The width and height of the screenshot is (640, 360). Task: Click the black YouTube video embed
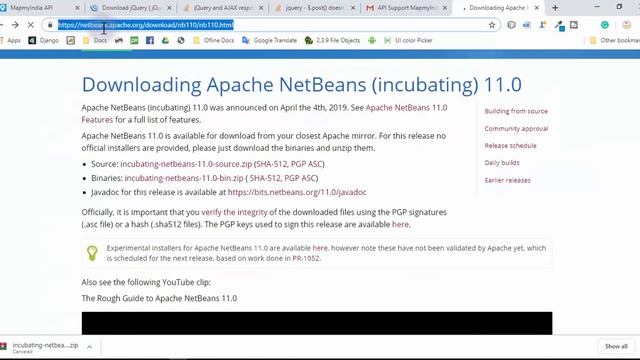coord(317,323)
